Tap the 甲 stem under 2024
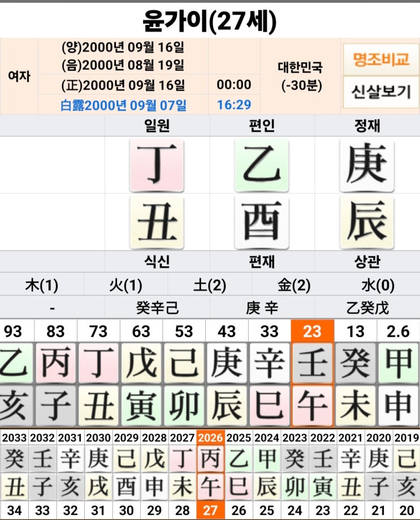Screen dimensions: 420x520 266,458
